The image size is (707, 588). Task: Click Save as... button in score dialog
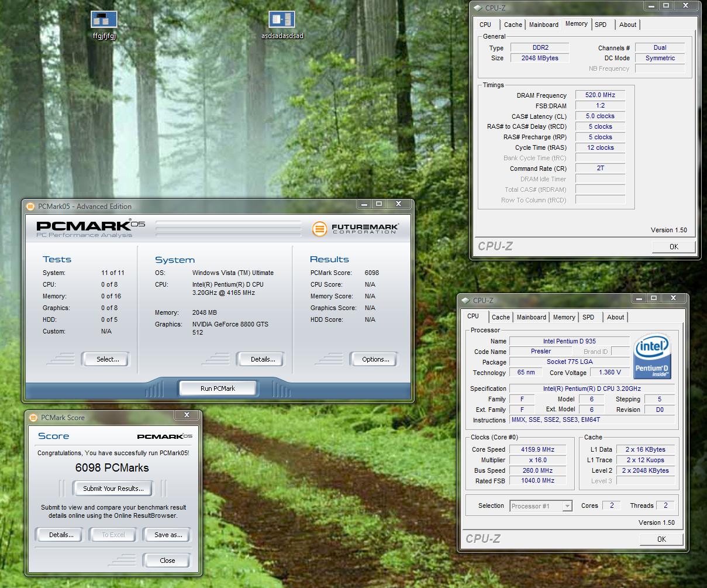click(168, 535)
